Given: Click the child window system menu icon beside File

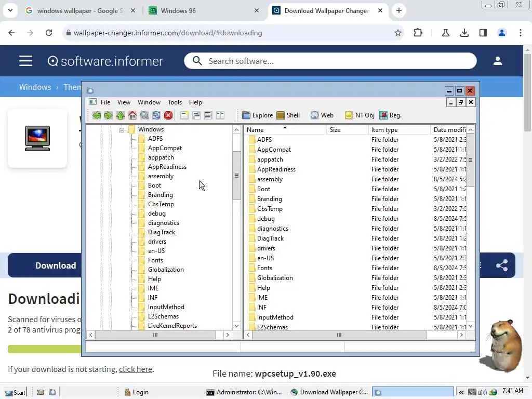Looking at the screenshot, I should coord(92,102).
